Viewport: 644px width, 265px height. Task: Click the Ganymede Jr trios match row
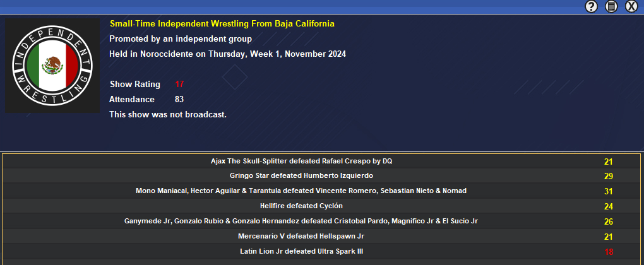point(301,221)
